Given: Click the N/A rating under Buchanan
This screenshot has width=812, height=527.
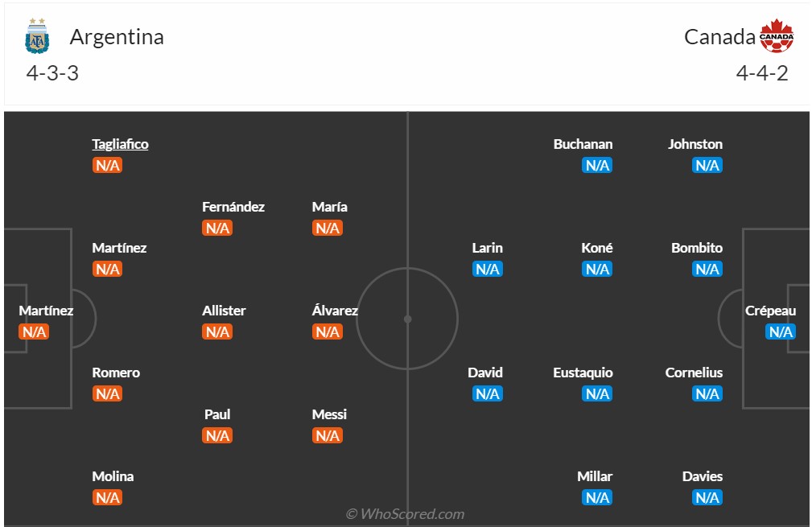Looking at the screenshot, I should (597, 166).
